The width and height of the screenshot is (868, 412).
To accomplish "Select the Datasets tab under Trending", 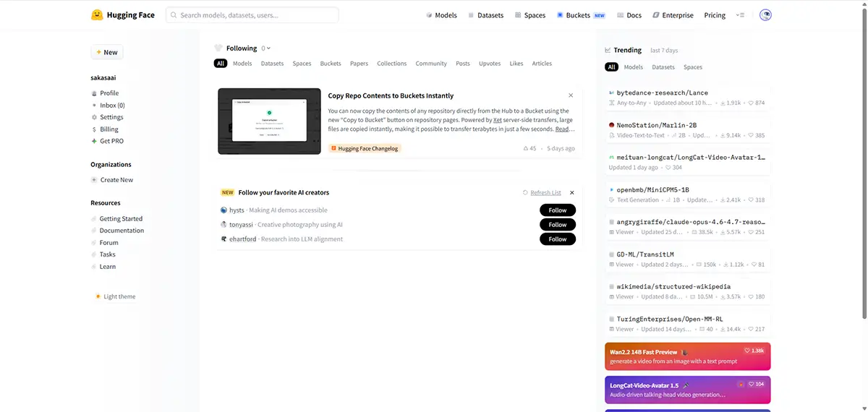I will click(x=663, y=67).
